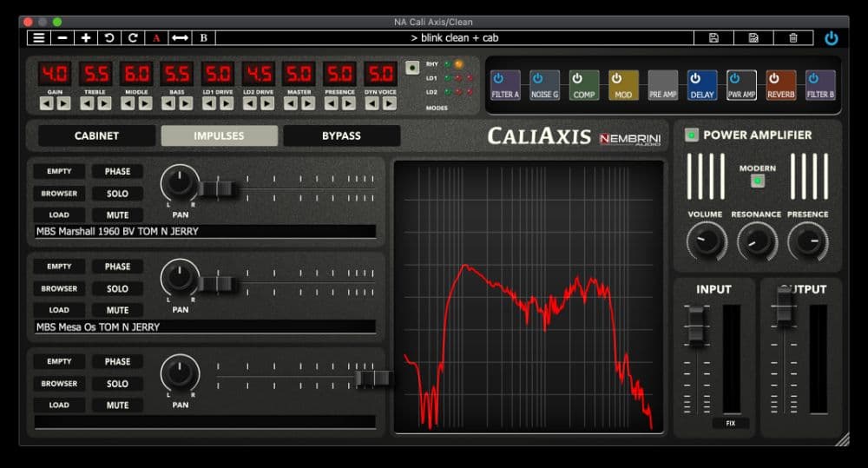Select the BYPASS tab
Screen dimensions: 868x468
click(341, 135)
